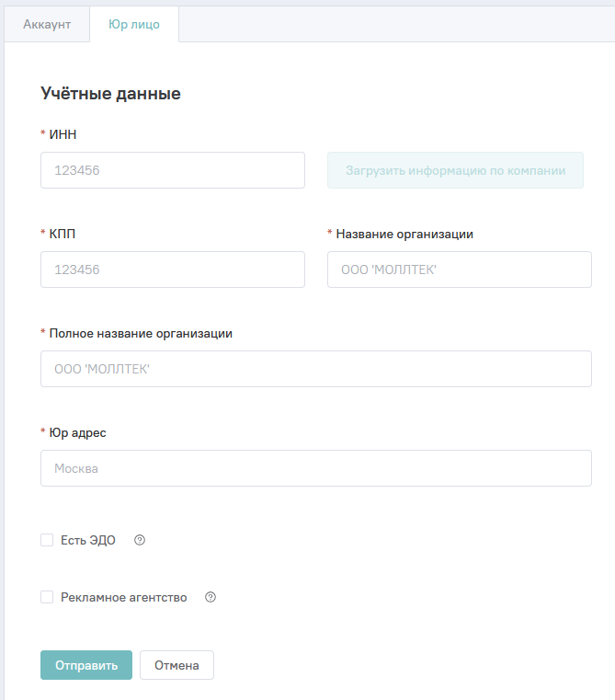The image size is (615, 700).
Task: Enable the Есть ЭДО checkbox
Action: 47,540
